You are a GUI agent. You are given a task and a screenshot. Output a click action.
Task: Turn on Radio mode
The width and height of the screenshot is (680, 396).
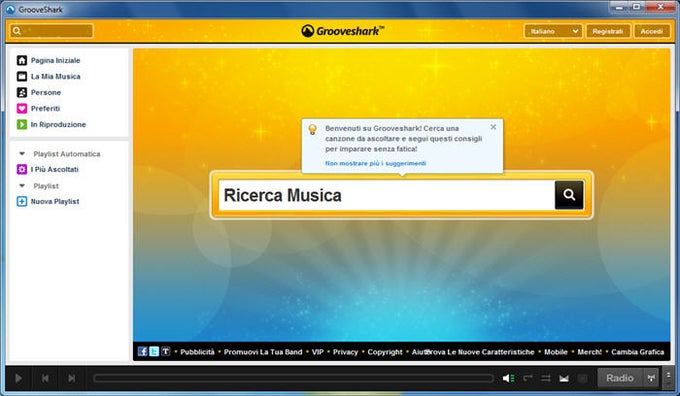coord(620,378)
